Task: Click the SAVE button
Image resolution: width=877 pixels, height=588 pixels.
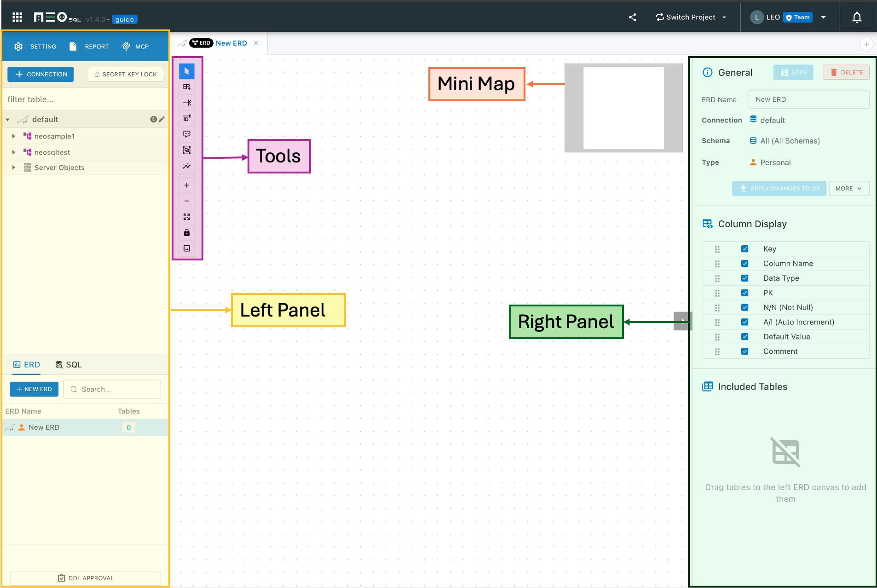Action: [793, 72]
